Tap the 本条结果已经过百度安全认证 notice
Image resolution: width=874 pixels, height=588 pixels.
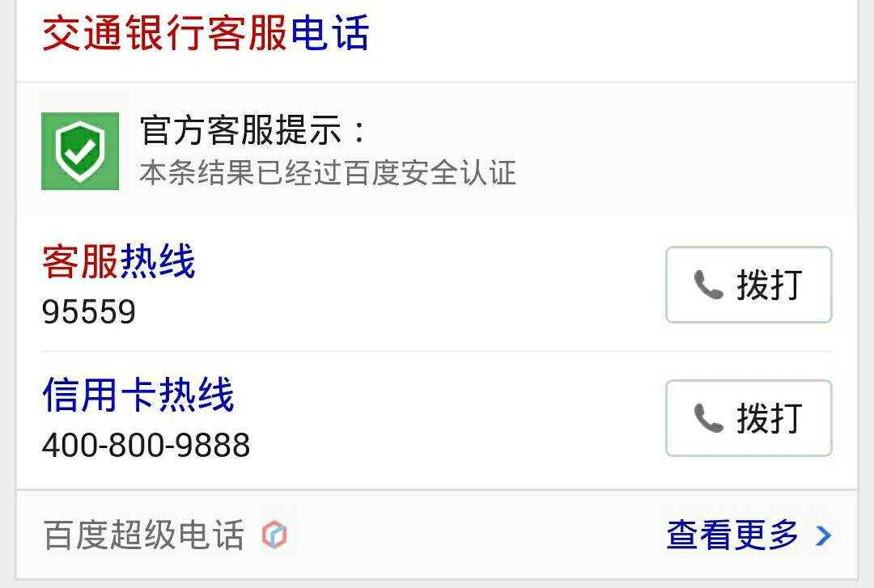(328, 172)
